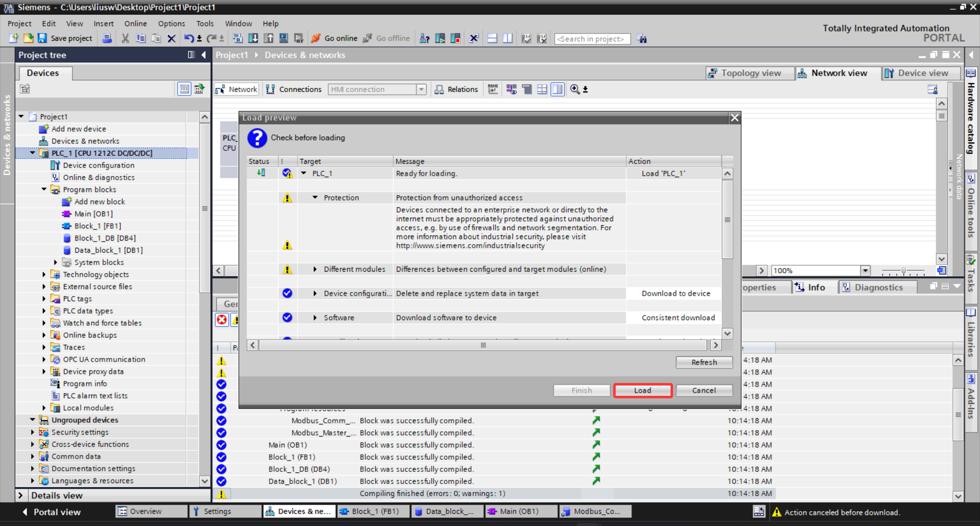Image resolution: width=980 pixels, height=526 pixels.
Task: Toggle collapse of Project tree panel arrow
Action: click(204, 55)
